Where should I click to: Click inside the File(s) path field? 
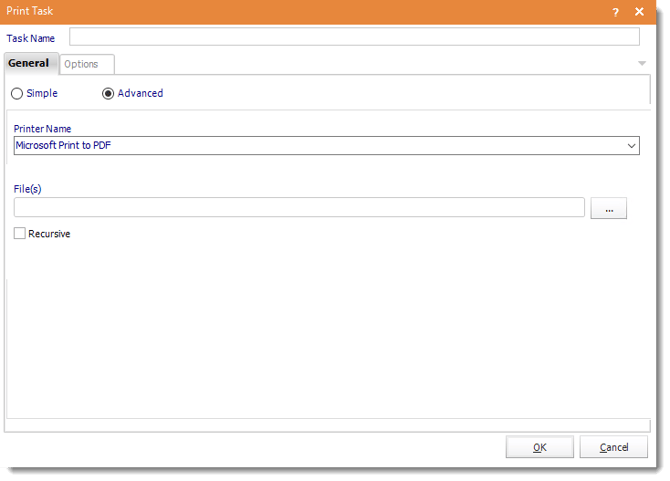tap(299, 208)
